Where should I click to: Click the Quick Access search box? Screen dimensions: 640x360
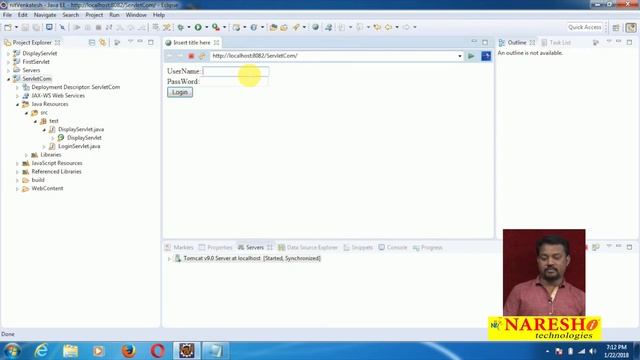[584, 27]
